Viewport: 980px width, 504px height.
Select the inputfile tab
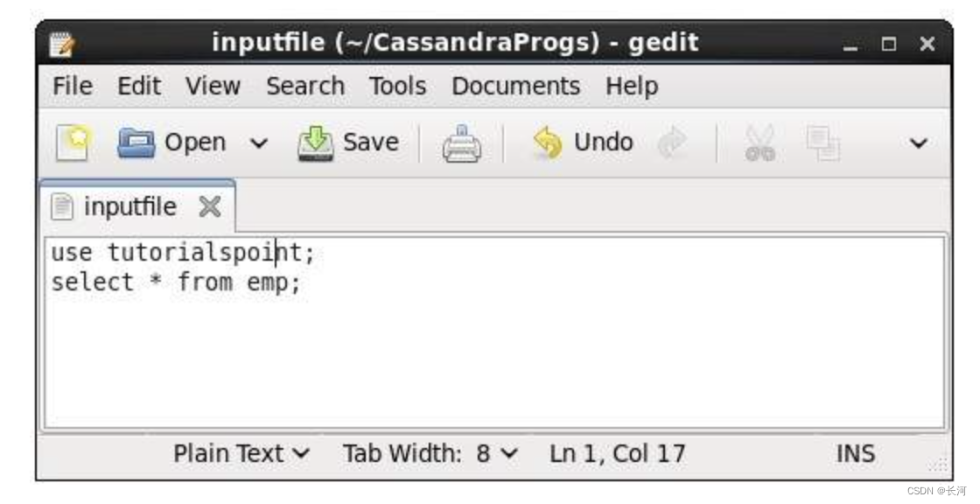click(x=131, y=205)
